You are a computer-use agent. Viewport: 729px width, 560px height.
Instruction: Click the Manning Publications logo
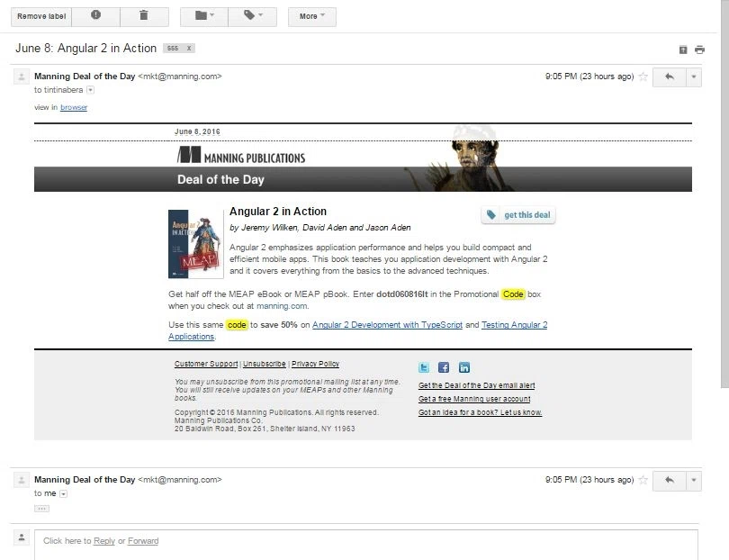pyautogui.click(x=241, y=156)
